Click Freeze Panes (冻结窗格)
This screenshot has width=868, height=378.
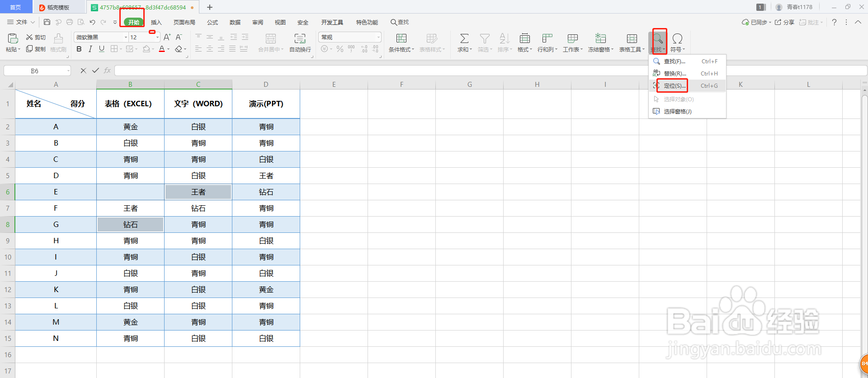(x=601, y=43)
